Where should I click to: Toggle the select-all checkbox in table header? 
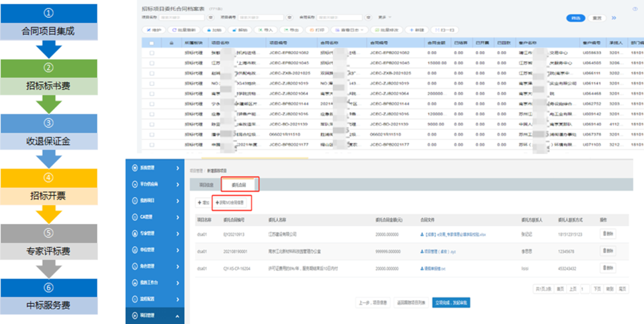click(151, 43)
